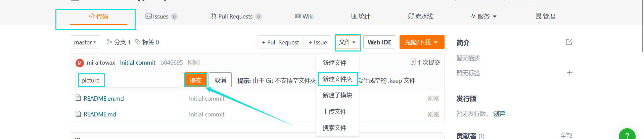Launch the Web IDE

pos(379,42)
